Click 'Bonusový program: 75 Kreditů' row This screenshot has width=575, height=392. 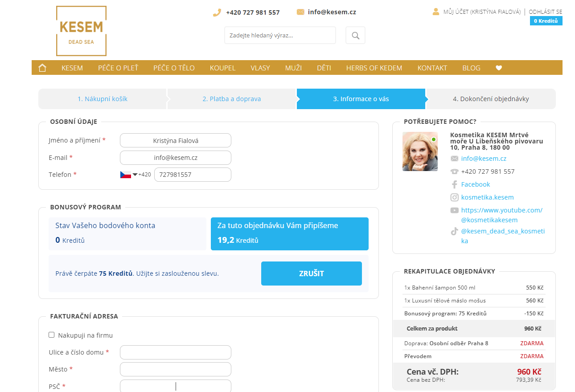tap(474, 314)
